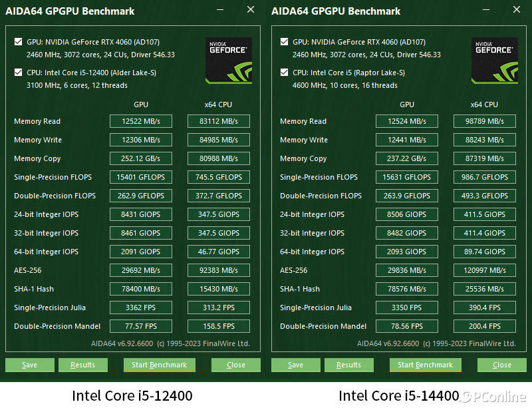Select right window Memory Copy 87319 MB/s

tap(485, 158)
